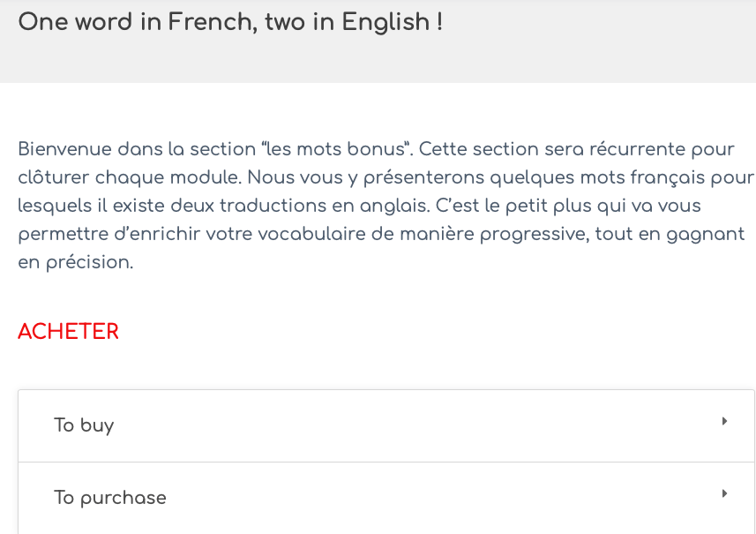Click the red ACHETER heading

coord(68,332)
